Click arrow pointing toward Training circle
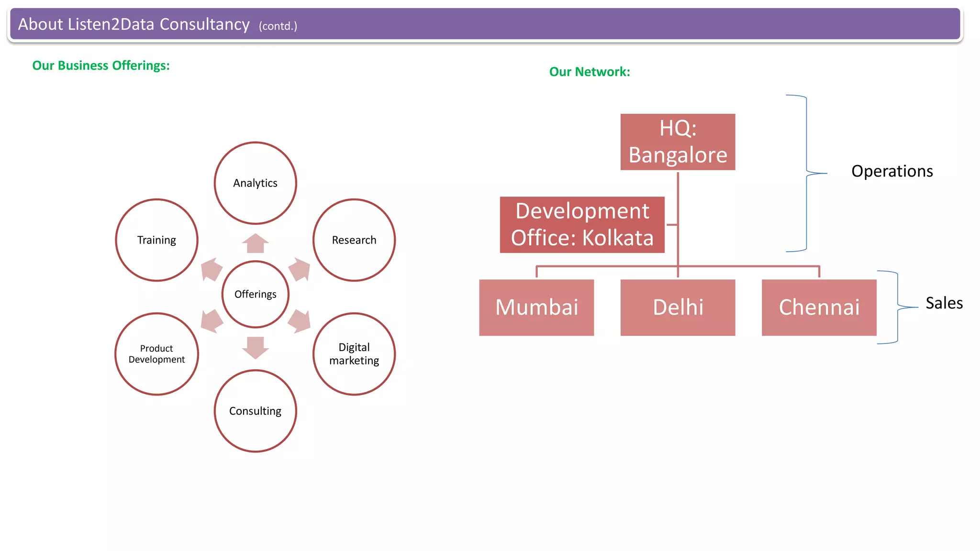This screenshot has width=980, height=551. click(x=211, y=269)
